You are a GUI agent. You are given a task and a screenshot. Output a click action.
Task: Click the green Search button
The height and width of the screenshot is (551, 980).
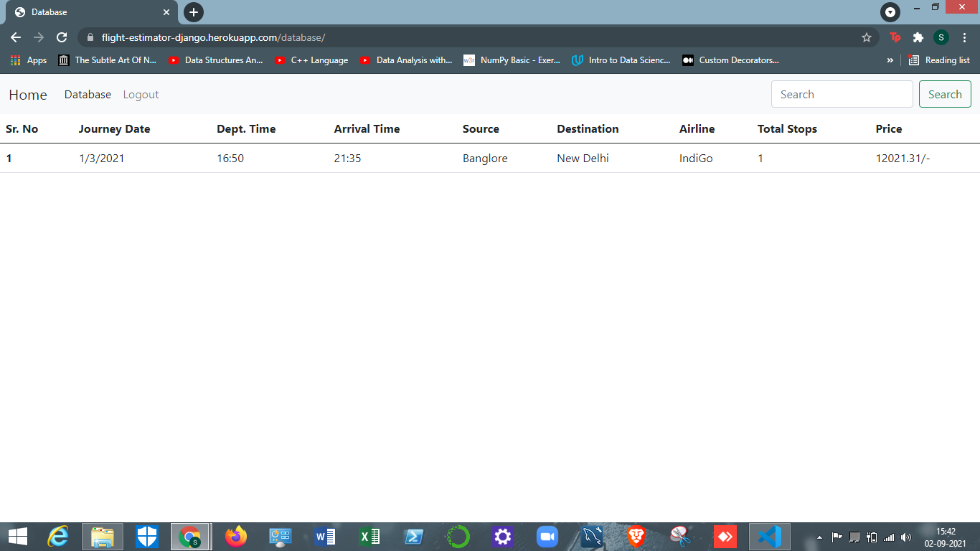[x=945, y=94]
